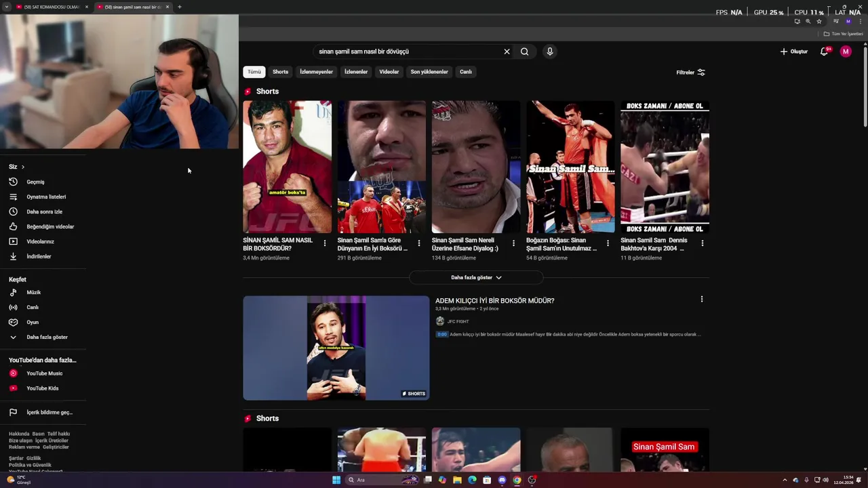The width and height of the screenshot is (868, 488).
Task: Open the Telif hakkı footer link
Action: (58, 434)
